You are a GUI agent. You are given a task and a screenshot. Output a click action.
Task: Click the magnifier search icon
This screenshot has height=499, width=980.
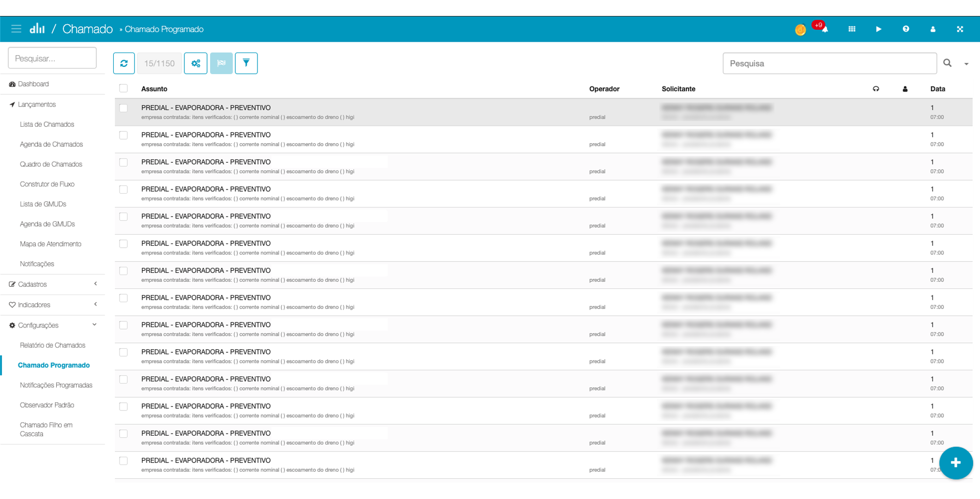(x=947, y=63)
